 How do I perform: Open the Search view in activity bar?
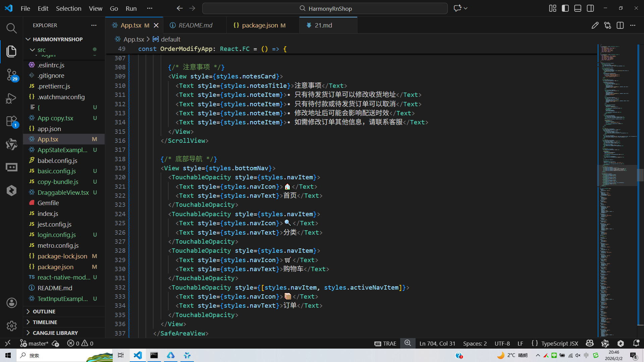11,28
